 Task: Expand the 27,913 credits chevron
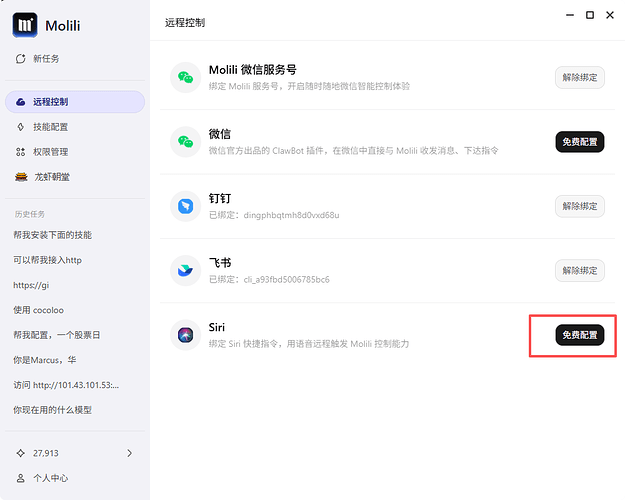(130, 453)
